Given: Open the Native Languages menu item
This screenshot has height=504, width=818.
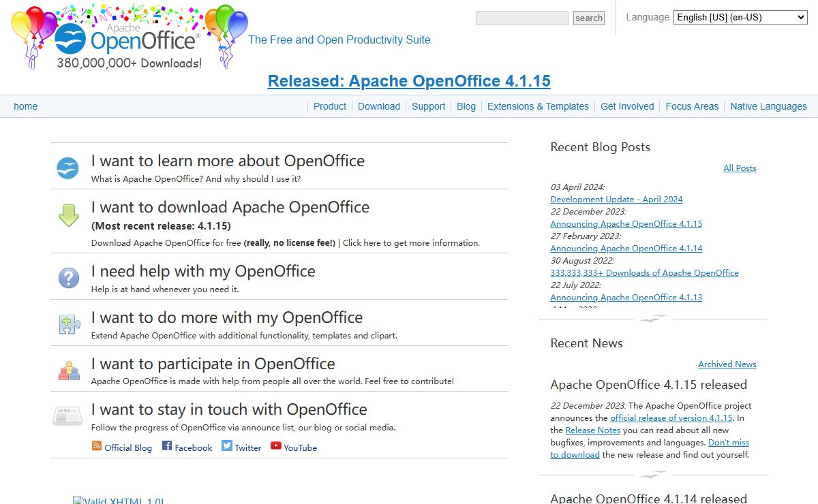Looking at the screenshot, I should click(768, 106).
